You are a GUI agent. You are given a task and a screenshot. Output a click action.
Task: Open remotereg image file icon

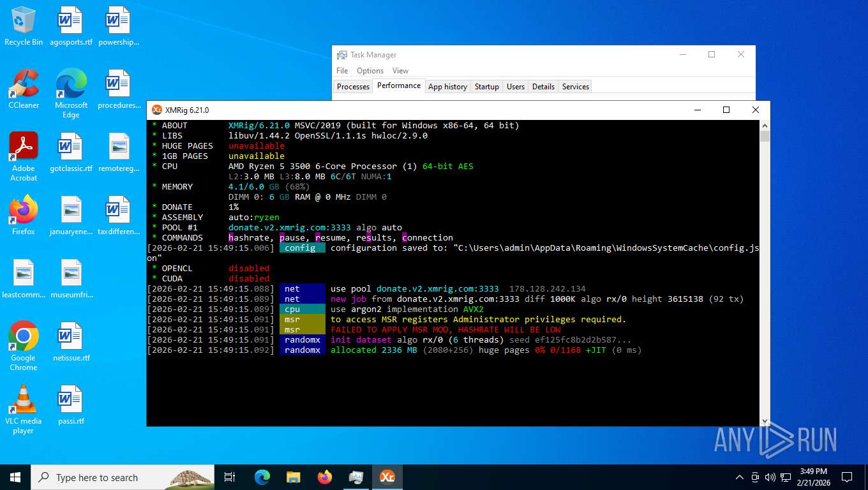click(x=119, y=152)
